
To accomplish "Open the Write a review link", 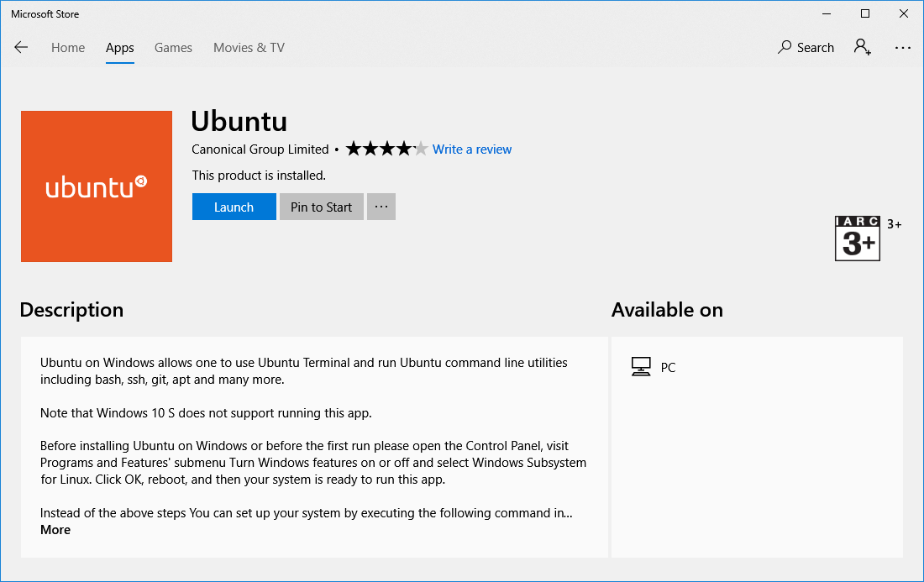I will point(471,149).
